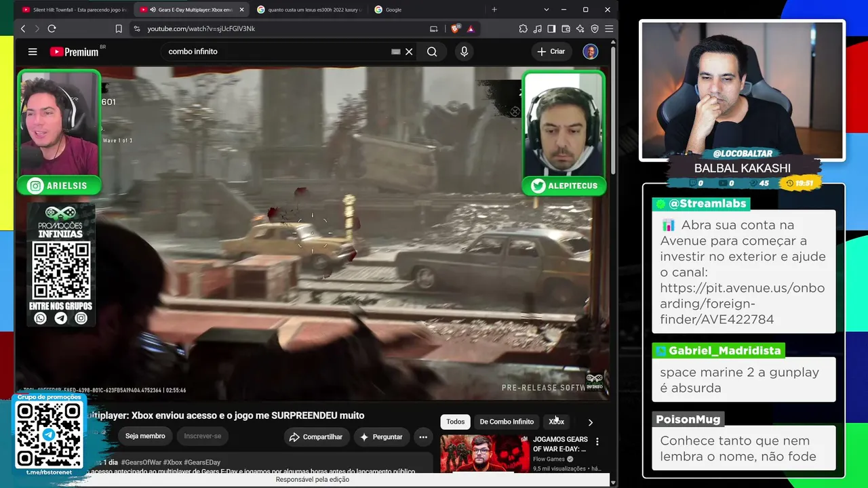
Task: Toggle the browser sidebar panel
Action: (x=551, y=28)
